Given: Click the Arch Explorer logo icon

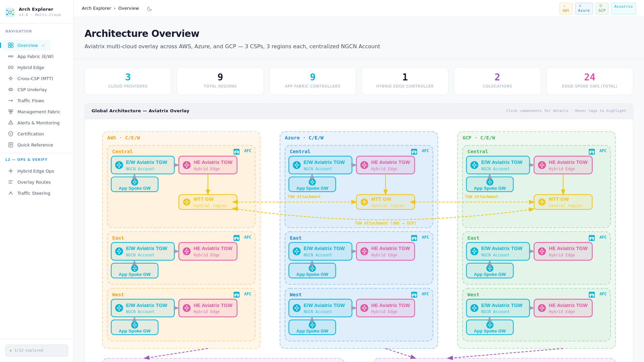Looking at the screenshot, I should tap(10, 12).
